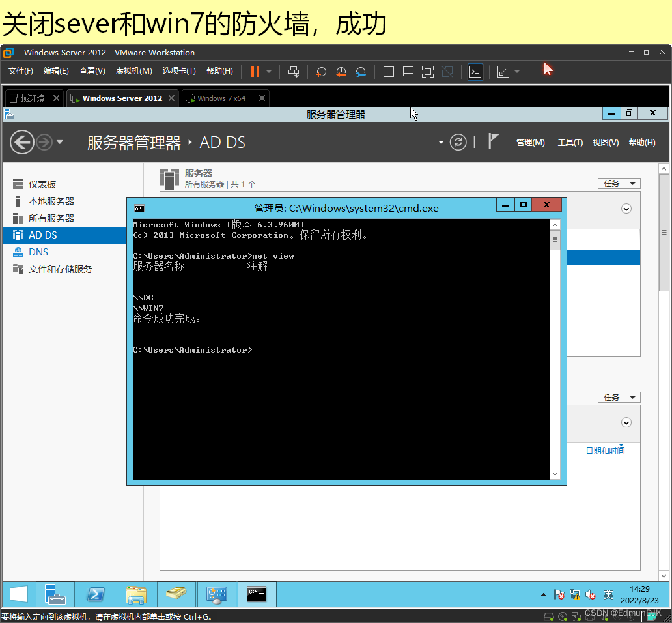Click the cmd window scroll up arrow
The height and width of the screenshot is (623, 672).
pos(555,225)
